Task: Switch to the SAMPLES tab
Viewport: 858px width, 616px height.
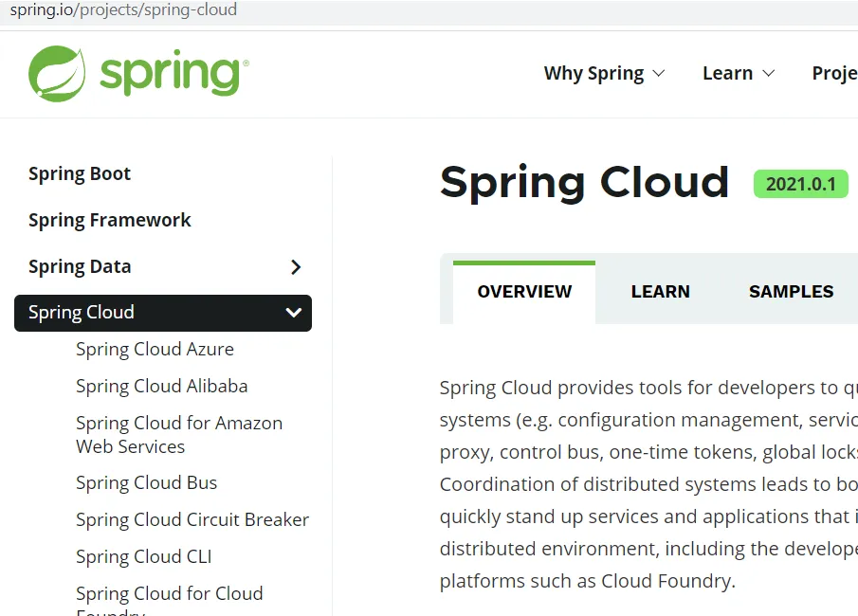Action: pyautogui.click(x=792, y=292)
